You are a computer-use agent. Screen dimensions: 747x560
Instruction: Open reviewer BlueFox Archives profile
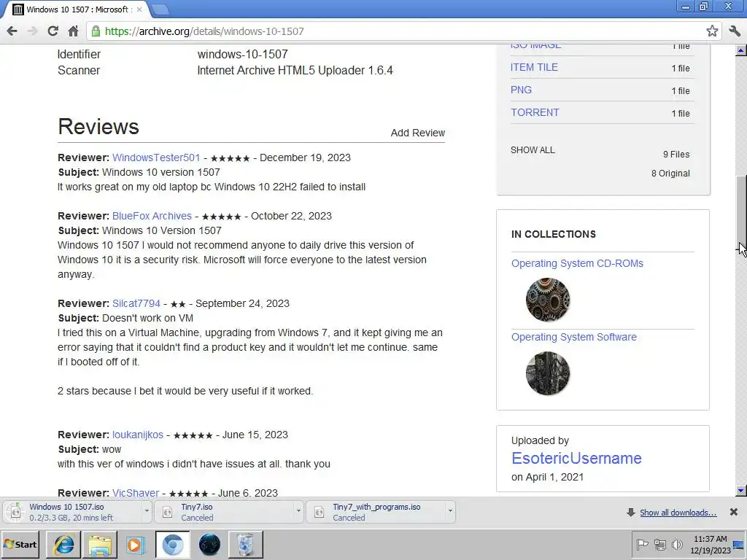(152, 216)
